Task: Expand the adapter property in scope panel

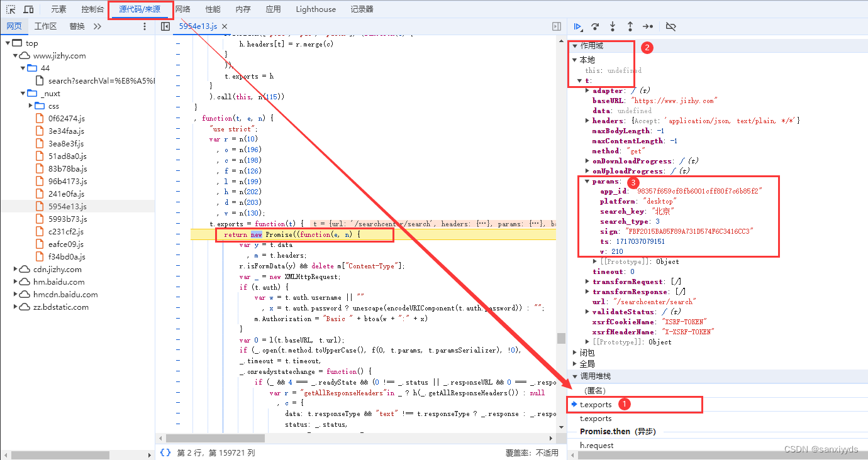Action: tap(586, 90)
